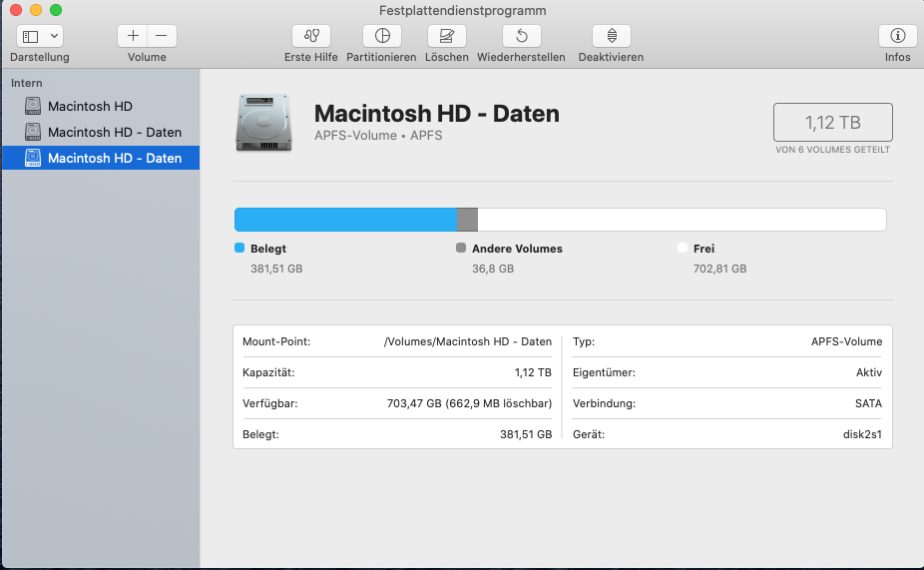Click the Deaktivieren unmount icon

[x=611, y=36]
